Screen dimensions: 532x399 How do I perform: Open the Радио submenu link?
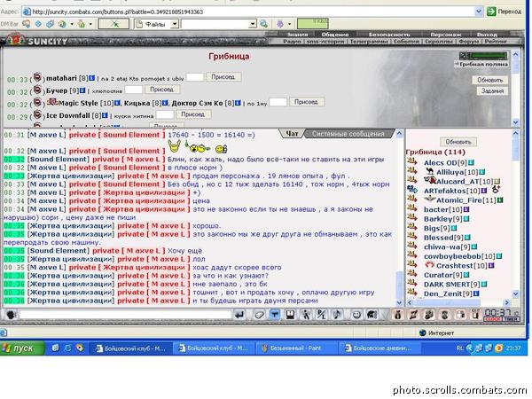292,42
